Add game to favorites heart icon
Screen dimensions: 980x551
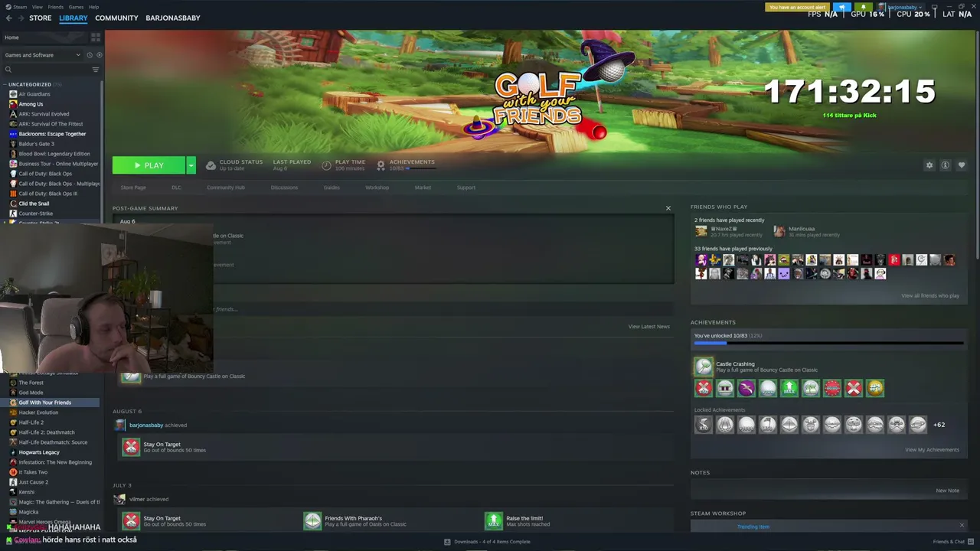962,165
